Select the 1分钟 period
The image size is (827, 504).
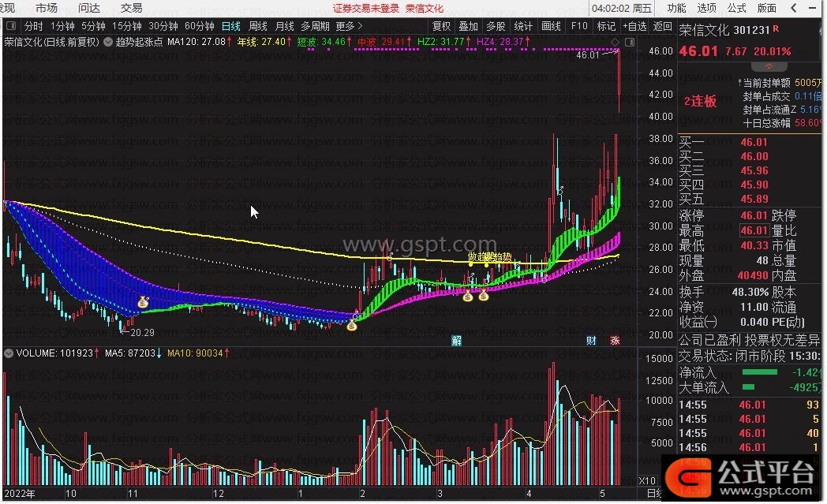[x=63, y=26]
